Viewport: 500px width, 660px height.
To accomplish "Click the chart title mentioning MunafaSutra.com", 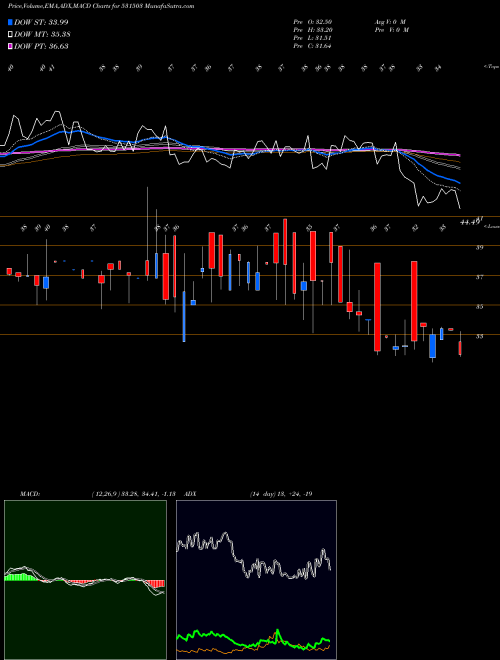I will (x=101, y=7).
